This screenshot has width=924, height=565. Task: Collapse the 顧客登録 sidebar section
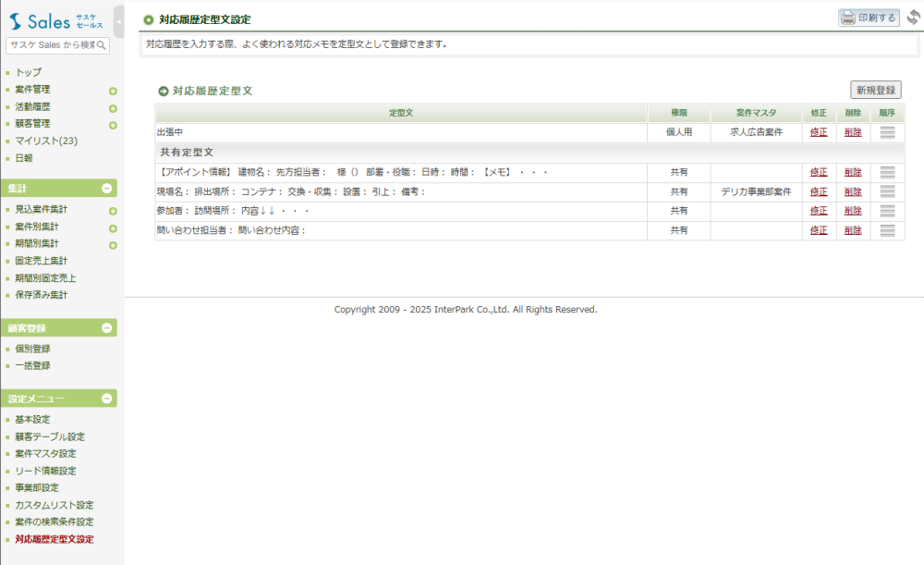point(107,328)
